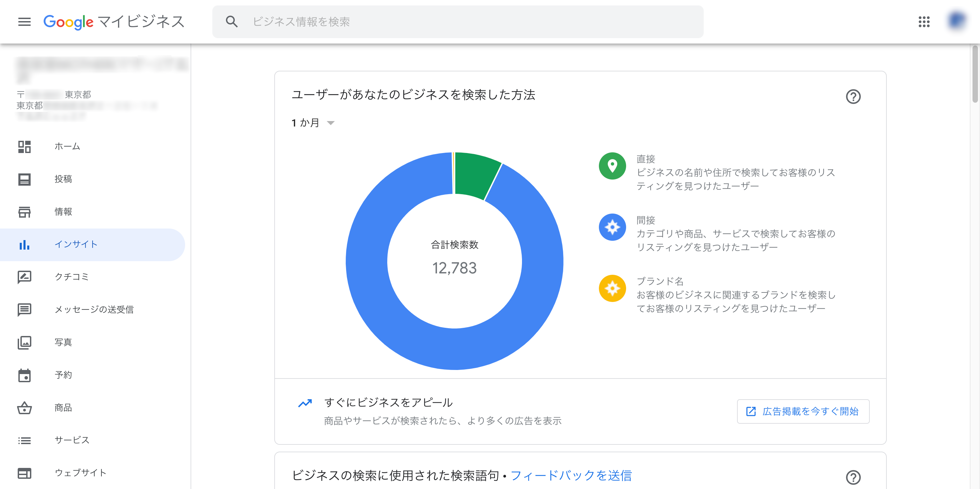Image resolution: width=980 pixels, height=489 pixels.
Task: Click the すぐにビジネスをアピール heading
Action: (x=388, y=402)
